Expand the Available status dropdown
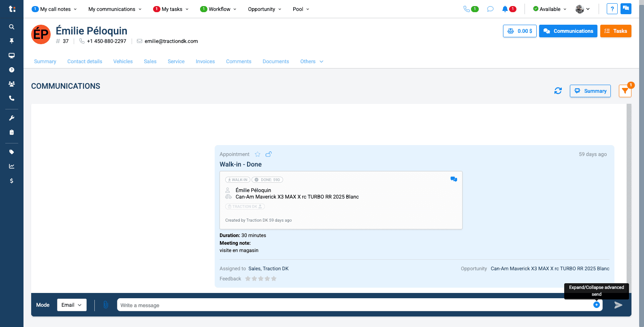Image resolution: width=644 pixels, height=327 pixels. [550, 9]
